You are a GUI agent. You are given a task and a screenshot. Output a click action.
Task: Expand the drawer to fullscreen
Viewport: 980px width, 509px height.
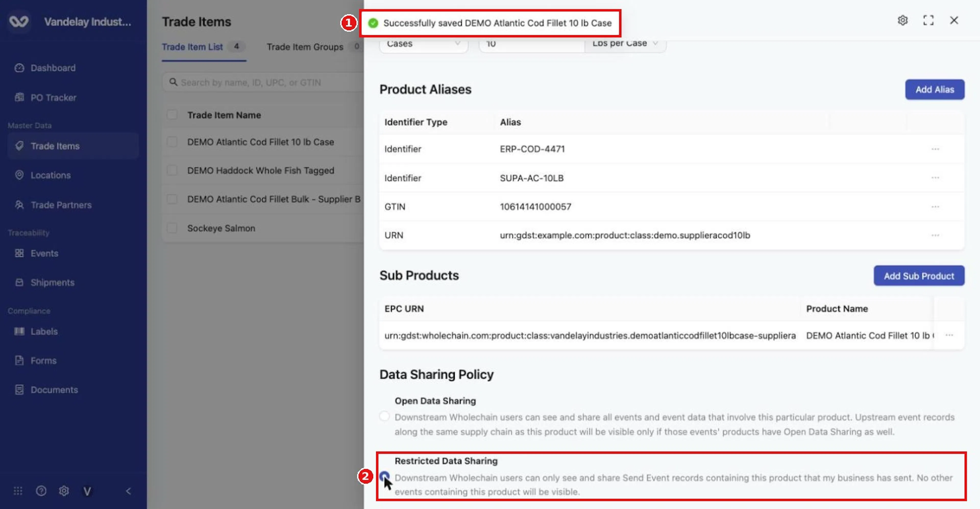click(x=928, y=20)
